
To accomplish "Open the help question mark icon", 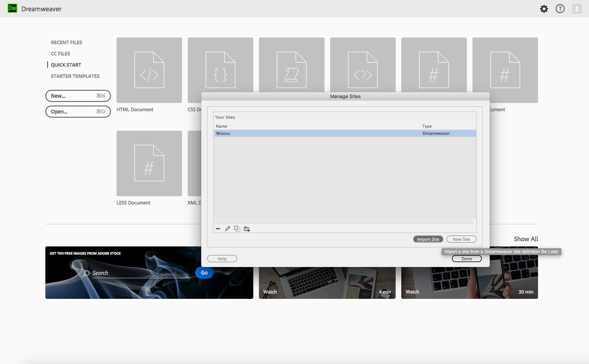I will [560, 9].
